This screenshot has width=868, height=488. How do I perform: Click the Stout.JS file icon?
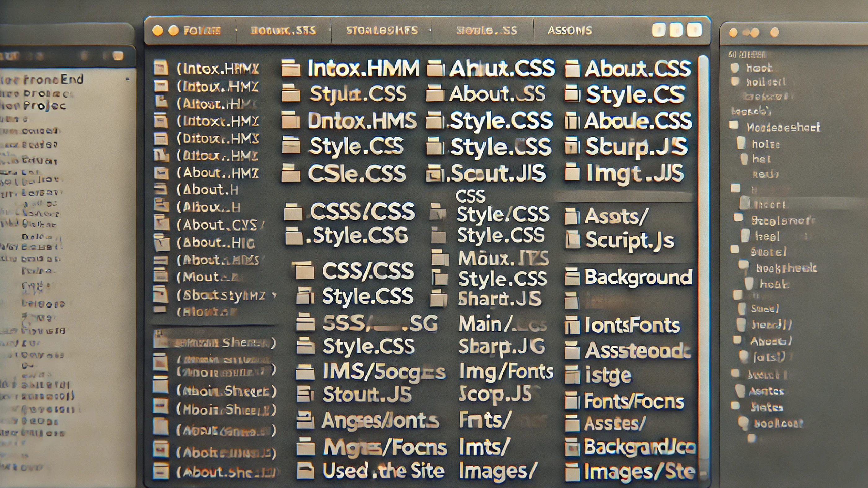coord(305,394)
